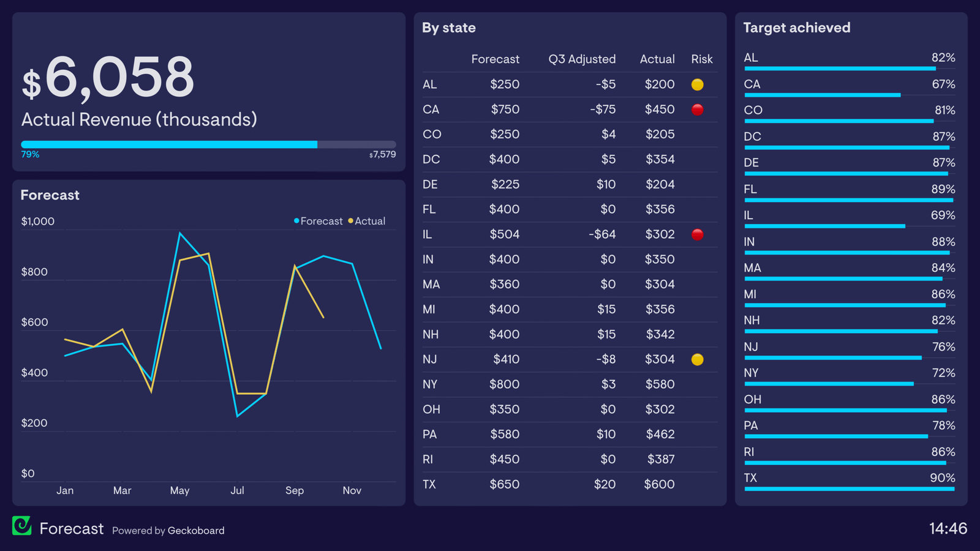Click the $580 actual cell for NY

(660, 384)
